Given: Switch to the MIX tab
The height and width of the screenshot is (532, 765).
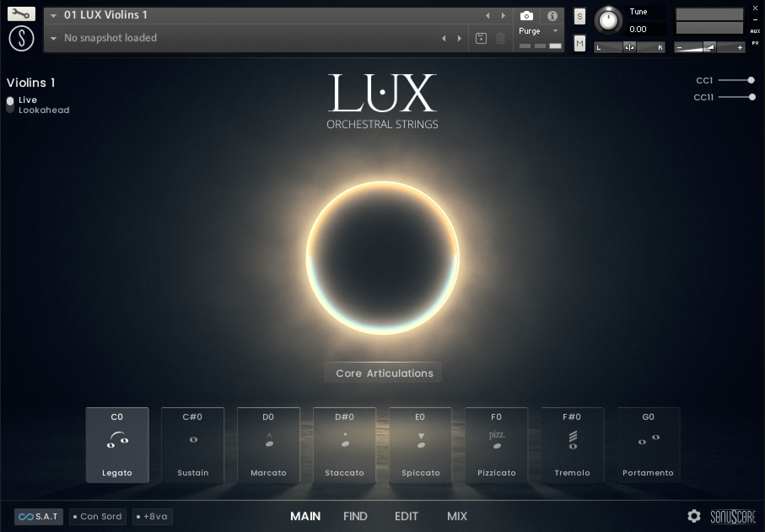Looking at the screenshot, I should 457,516.
